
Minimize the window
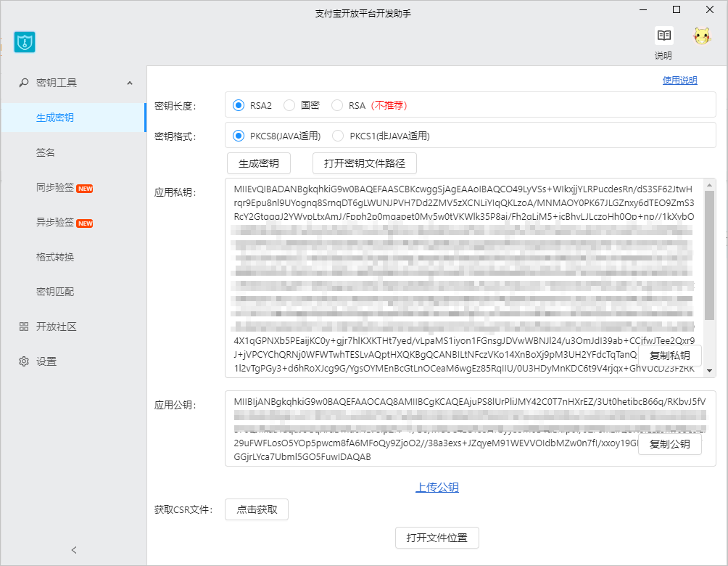(643, 9)
